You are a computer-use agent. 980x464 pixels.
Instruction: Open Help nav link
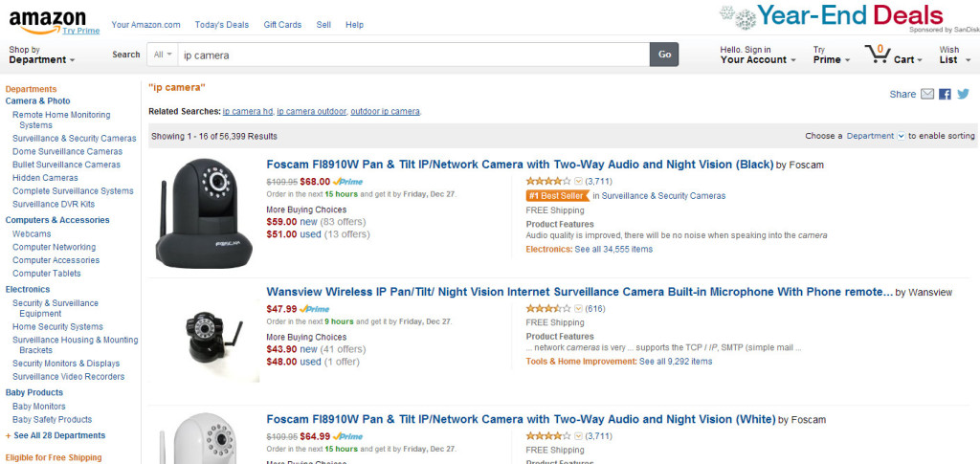pyautogui.click(x=354, y=25)
